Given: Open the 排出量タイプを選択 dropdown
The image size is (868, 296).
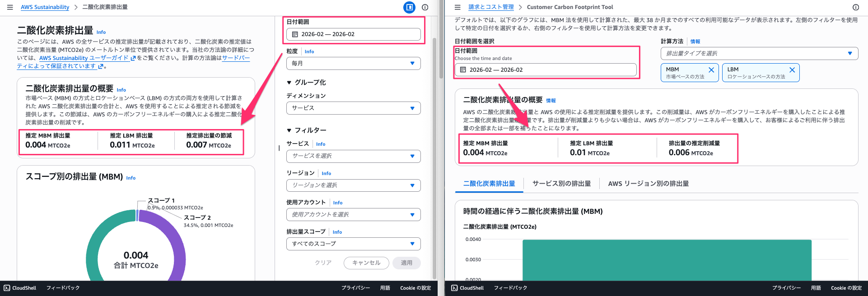Looking at the screenshot, I should pos(759,53).
